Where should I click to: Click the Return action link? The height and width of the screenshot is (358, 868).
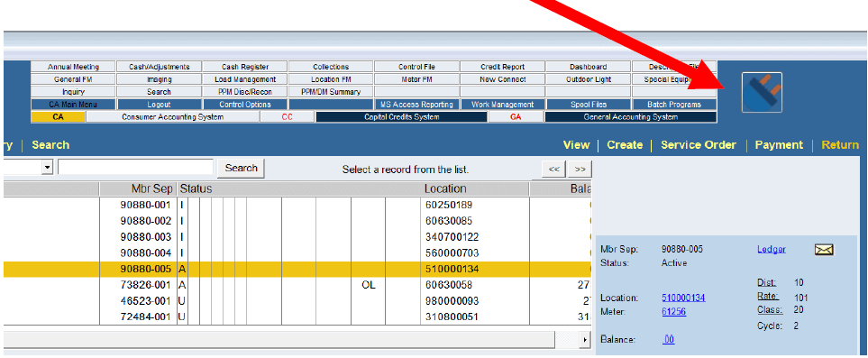[x=840, y=145]
